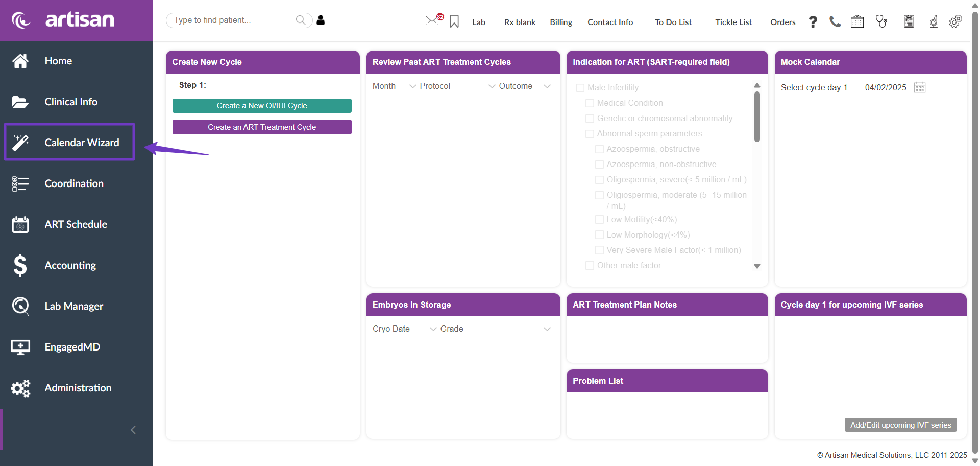Check Oligospermia, severe checkbox
The width and height of the screenshot is (980, 466).
(599, 180)
